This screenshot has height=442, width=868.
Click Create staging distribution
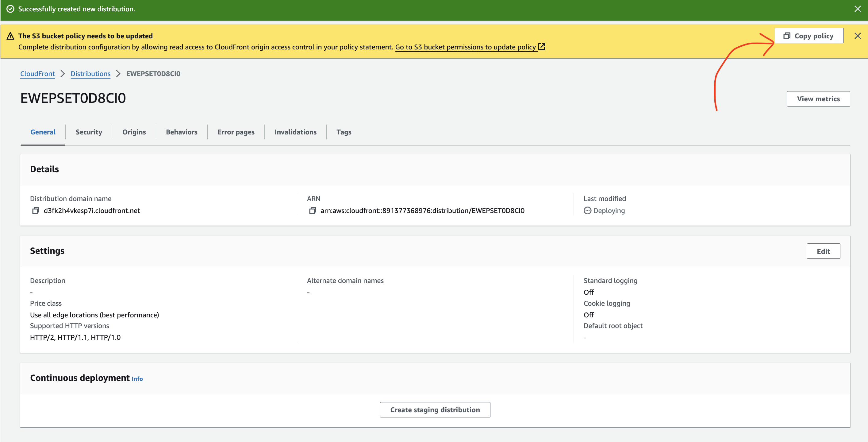point(435,410)
